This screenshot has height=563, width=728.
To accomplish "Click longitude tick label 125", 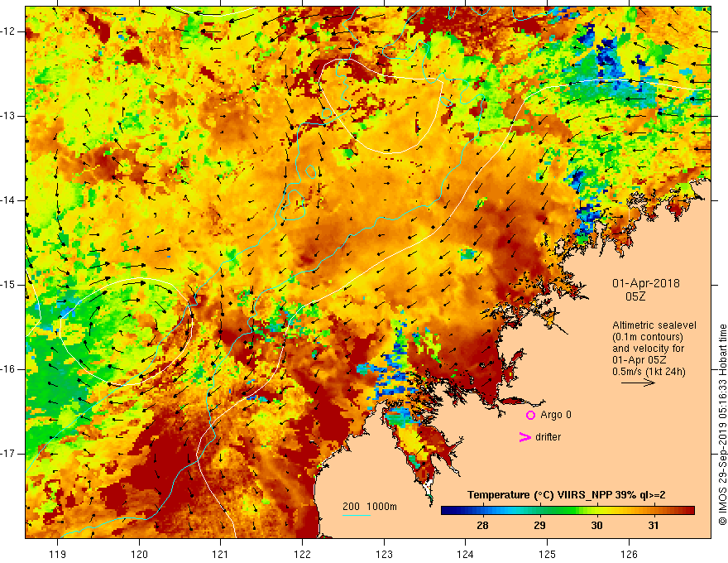I will [548, 554].
